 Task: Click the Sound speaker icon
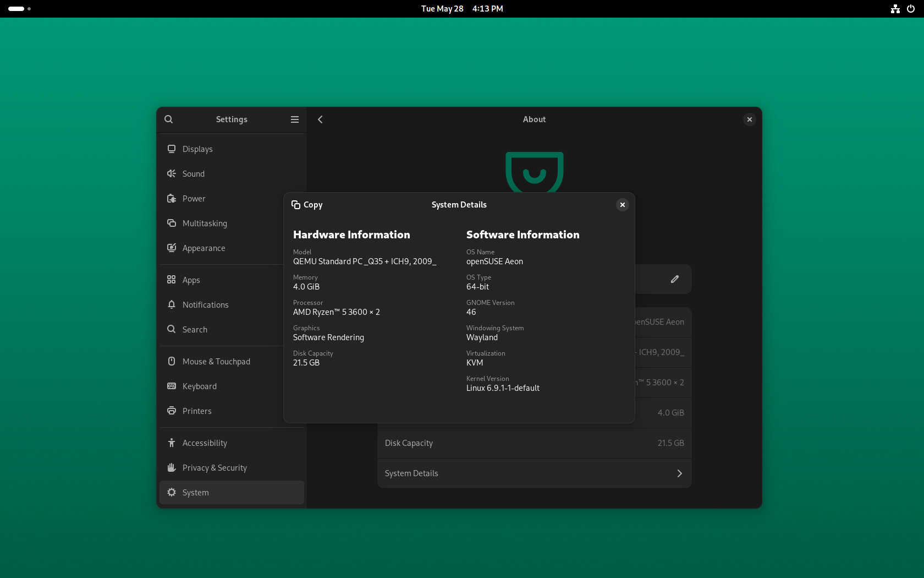click(172, 174)
